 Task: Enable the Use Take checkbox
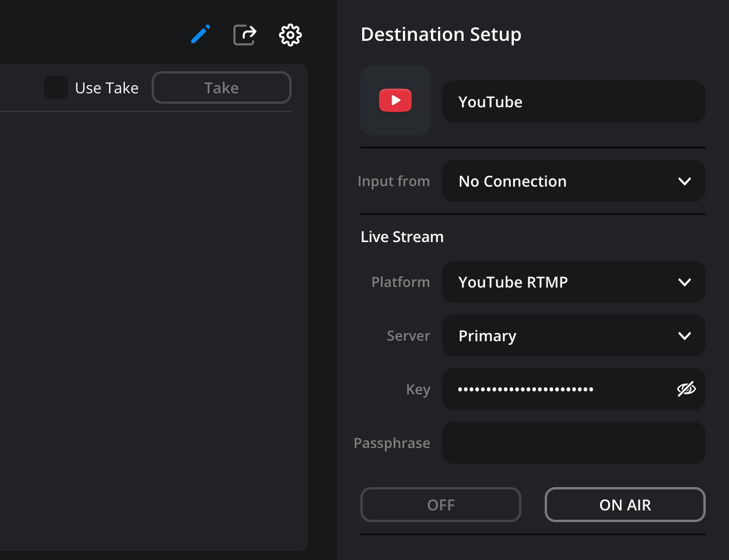[x=56, y=87]
